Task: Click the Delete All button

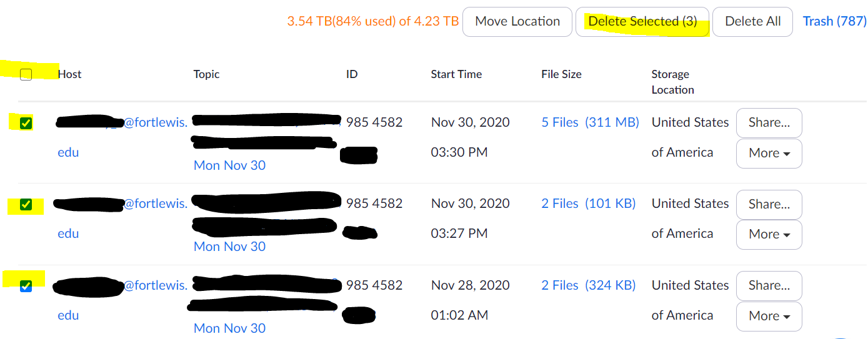Action: pyautogui.click(x=752, y=22)
